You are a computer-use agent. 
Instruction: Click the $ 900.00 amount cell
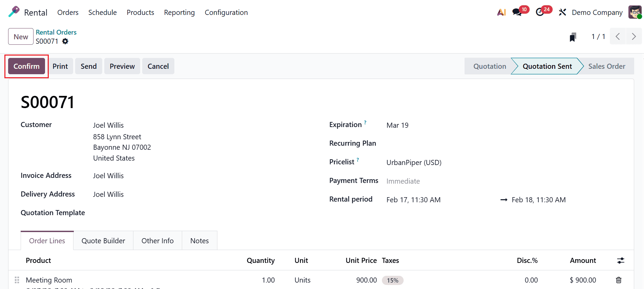pos(583,280)
